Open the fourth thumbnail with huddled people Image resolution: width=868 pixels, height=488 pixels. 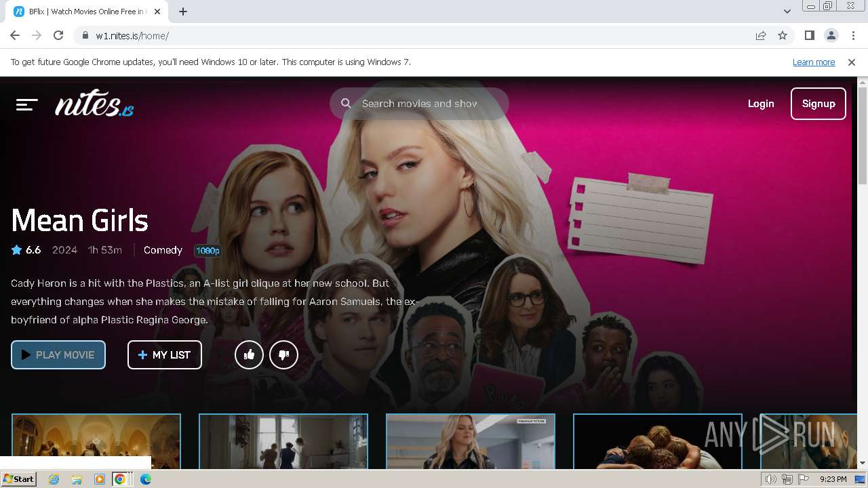658,441
